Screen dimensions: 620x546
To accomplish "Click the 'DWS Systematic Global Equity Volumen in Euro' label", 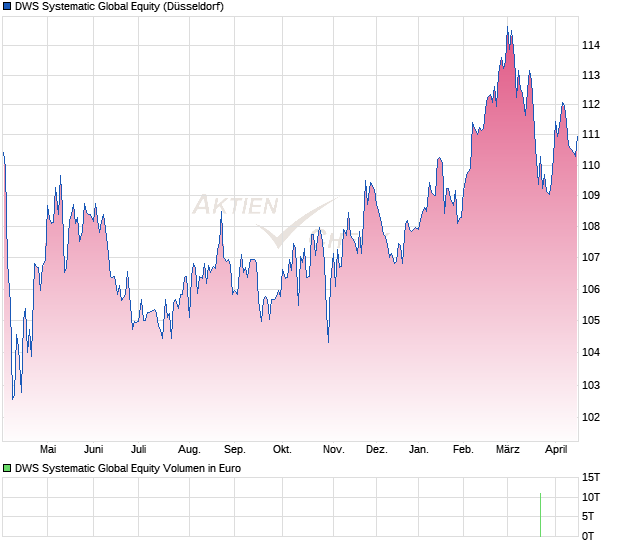I will coord(128,469).
